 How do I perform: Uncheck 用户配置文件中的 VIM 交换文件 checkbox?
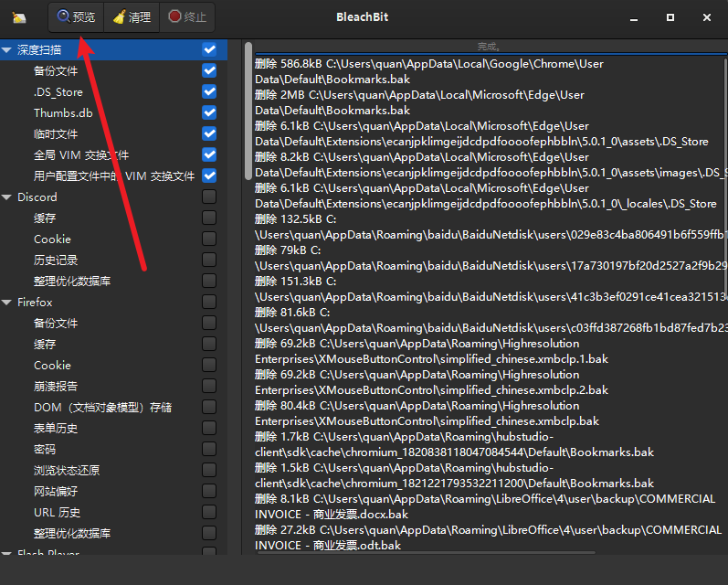(209, 175)
